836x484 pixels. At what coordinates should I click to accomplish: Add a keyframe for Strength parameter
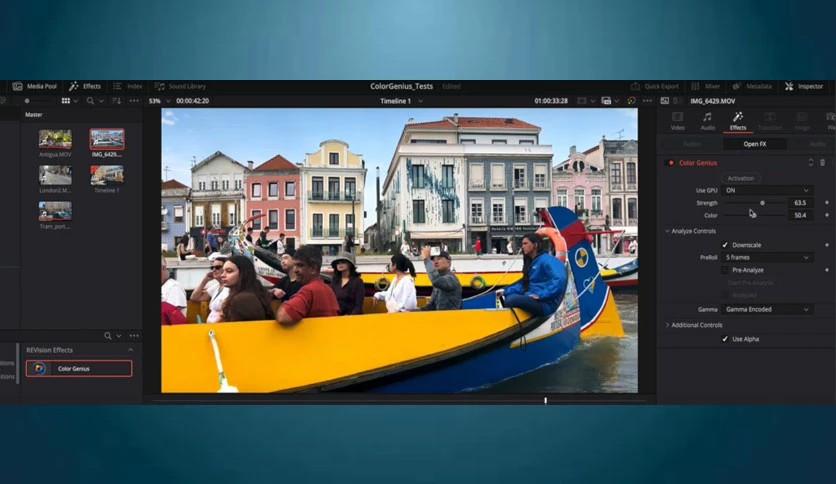tap(827, 203)
